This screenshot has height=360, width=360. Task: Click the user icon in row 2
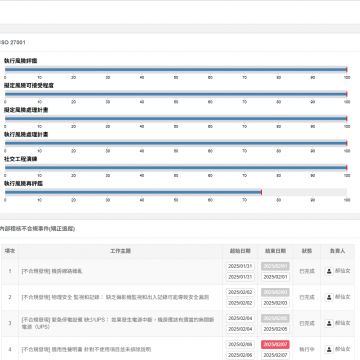click(329, 297)
